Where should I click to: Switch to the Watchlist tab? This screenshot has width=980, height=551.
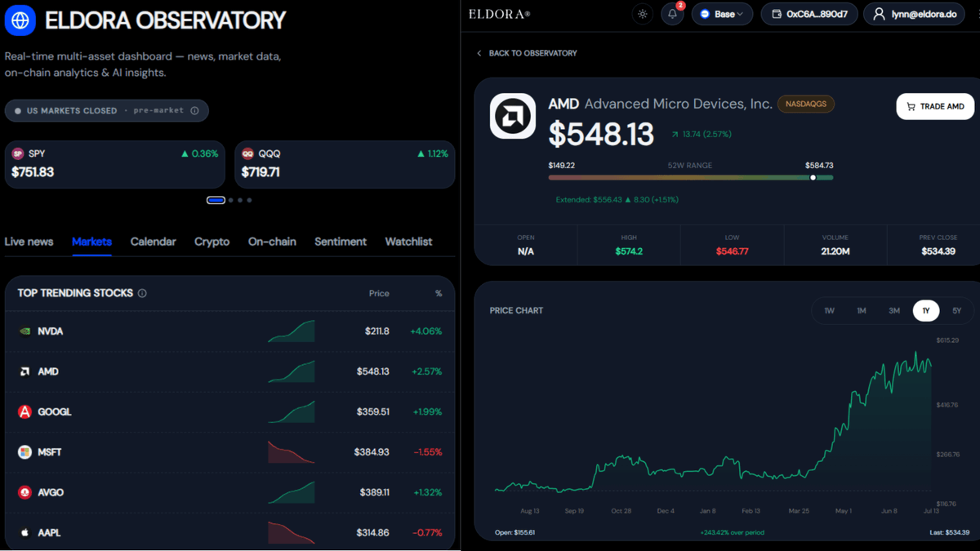point(408,242)
